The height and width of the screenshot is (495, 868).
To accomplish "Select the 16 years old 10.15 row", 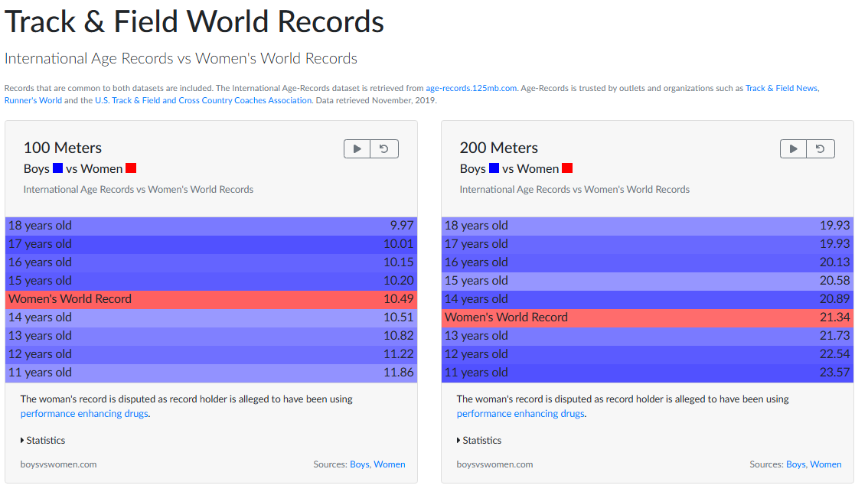I will [211, 262].
